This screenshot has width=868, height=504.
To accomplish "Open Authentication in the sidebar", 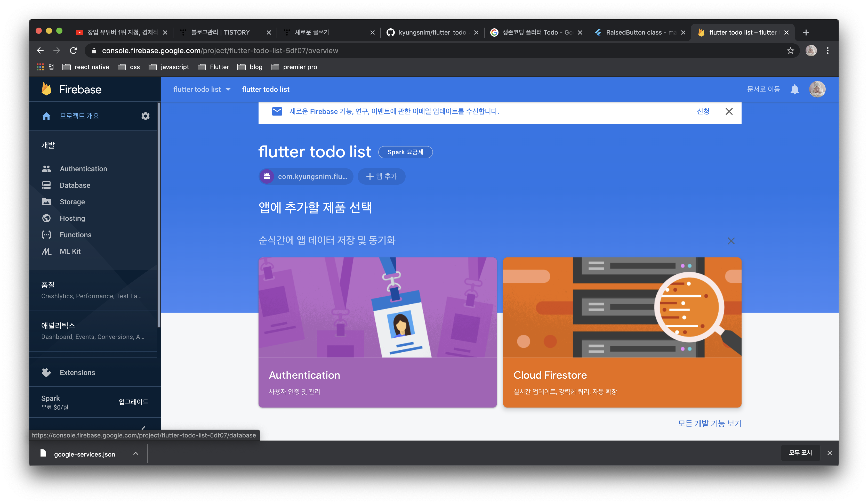I will click(x=83, y=169).
